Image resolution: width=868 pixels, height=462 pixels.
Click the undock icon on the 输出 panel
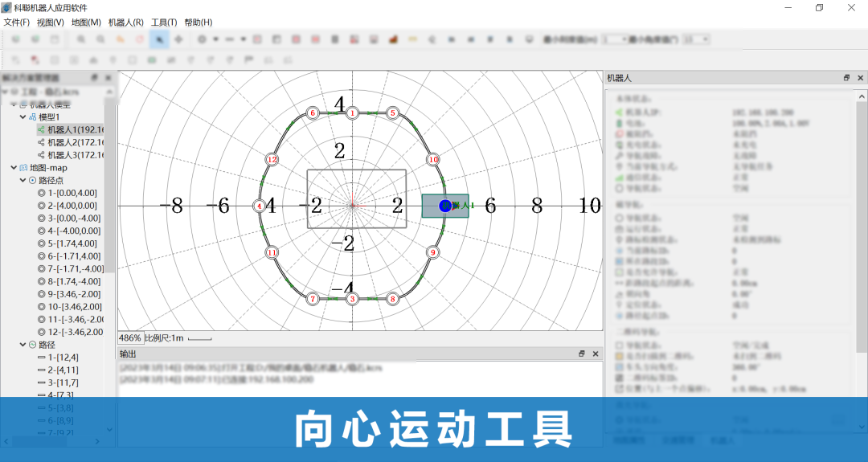tap(581, 354)
